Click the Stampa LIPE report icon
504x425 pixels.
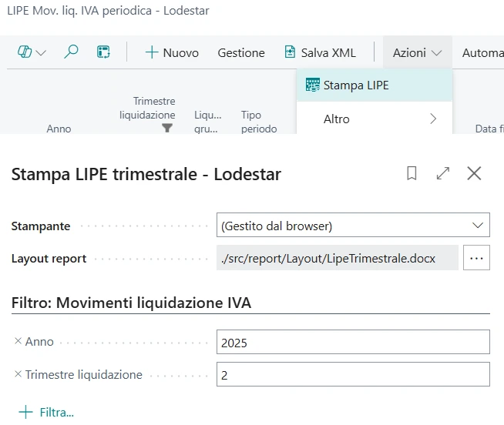[312, 85]
